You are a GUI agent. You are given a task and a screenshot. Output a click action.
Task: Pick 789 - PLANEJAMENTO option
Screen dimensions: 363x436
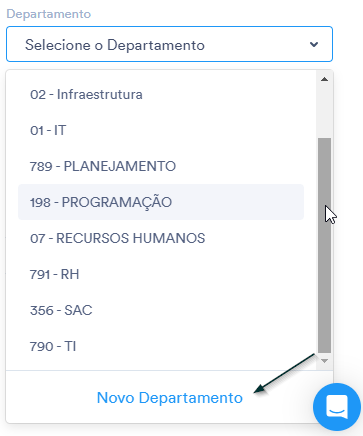point(161,166)
